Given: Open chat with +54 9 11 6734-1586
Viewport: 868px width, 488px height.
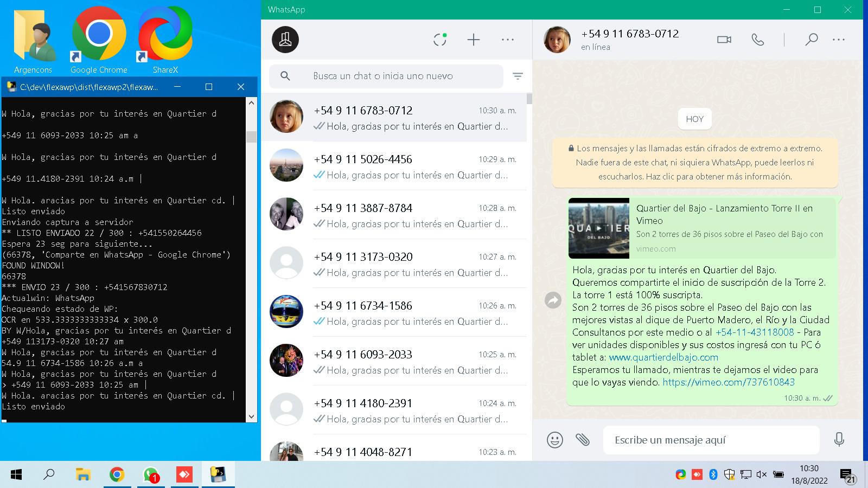Looking at the screenshot, I should click(394, 313).
